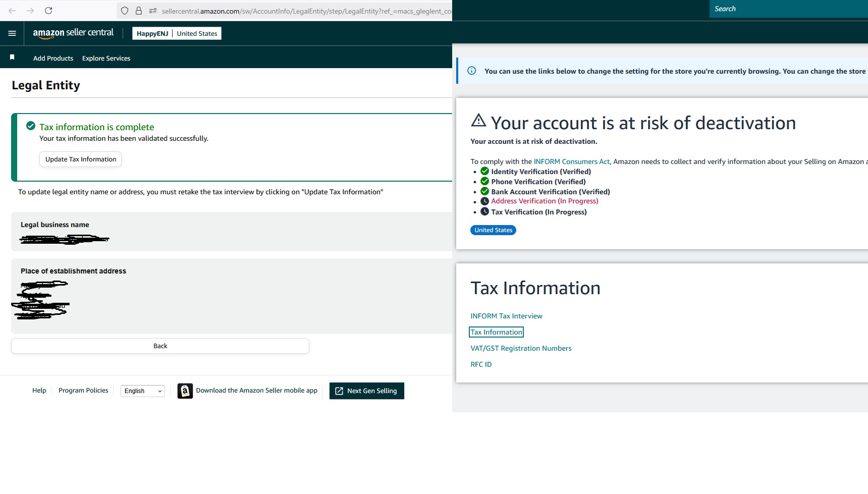Open INFORM Consumers Act link
868x494 pixels.
[571, 161]
